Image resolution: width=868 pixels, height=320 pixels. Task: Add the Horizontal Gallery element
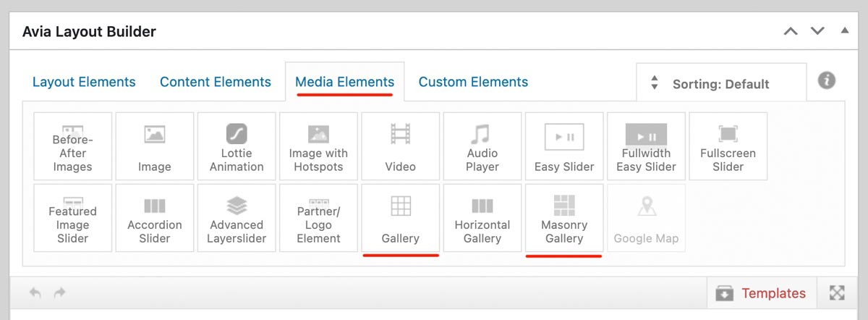click(482, 218)
